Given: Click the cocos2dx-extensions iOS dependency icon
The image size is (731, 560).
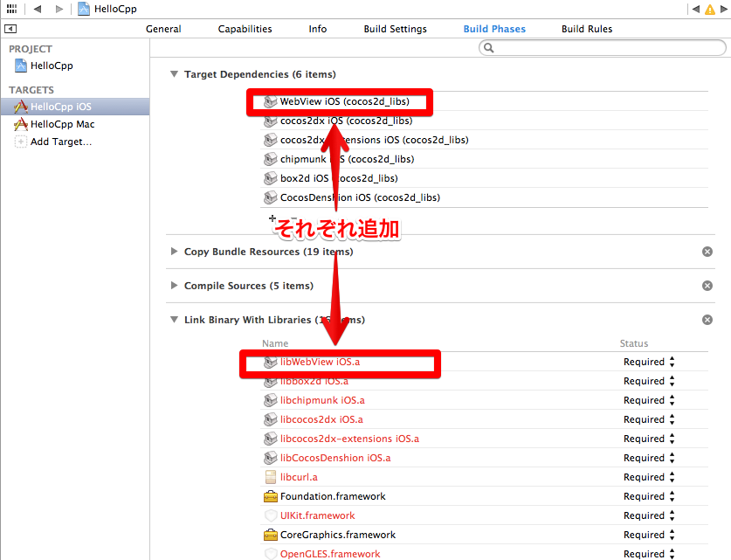Looking at the screenshot, I should (x=271, y=140).
